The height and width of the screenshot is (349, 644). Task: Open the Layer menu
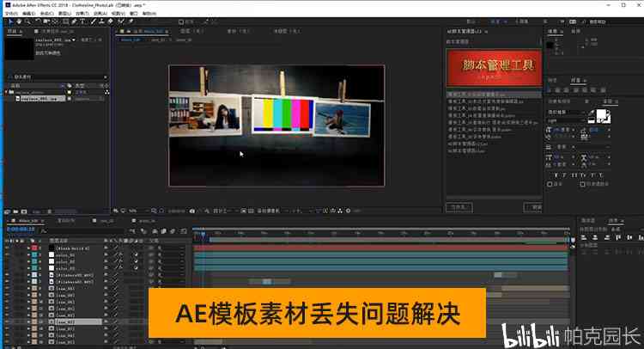click(x=64, y=14)
